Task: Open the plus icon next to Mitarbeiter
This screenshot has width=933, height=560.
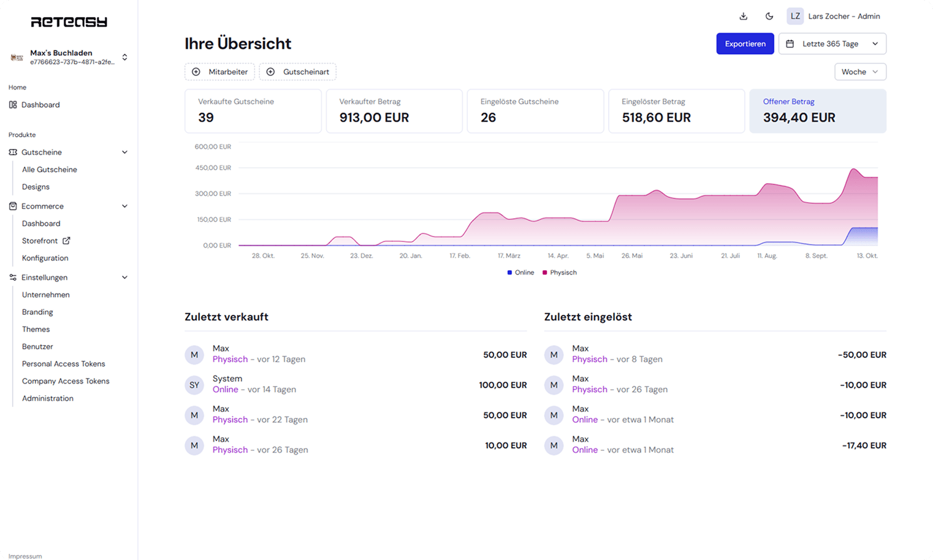Action: (x=196, y=72)
